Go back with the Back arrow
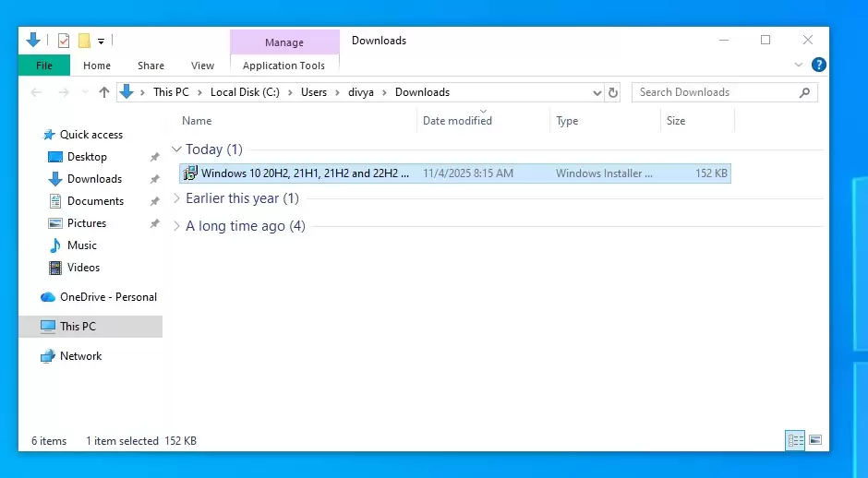The width and height of the screenshot is (868, 478). click(37, 92)
